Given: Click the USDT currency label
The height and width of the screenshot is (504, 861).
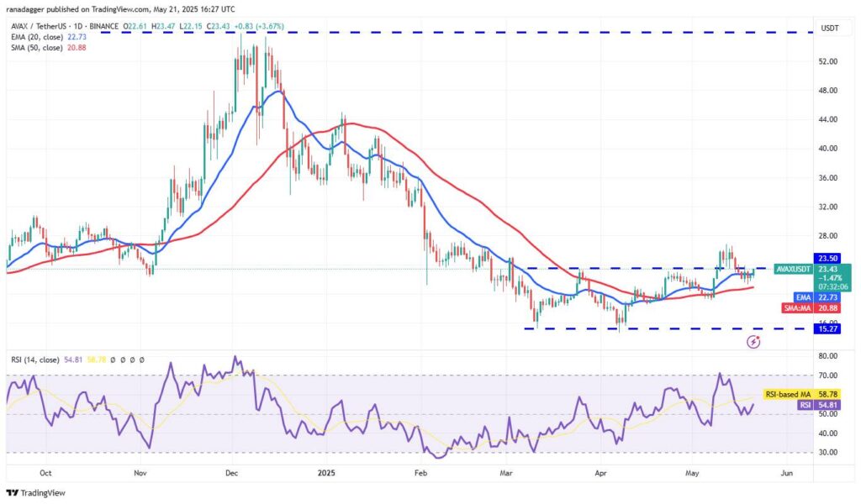Looking at the screenshot, I should (x=830, y=28).
